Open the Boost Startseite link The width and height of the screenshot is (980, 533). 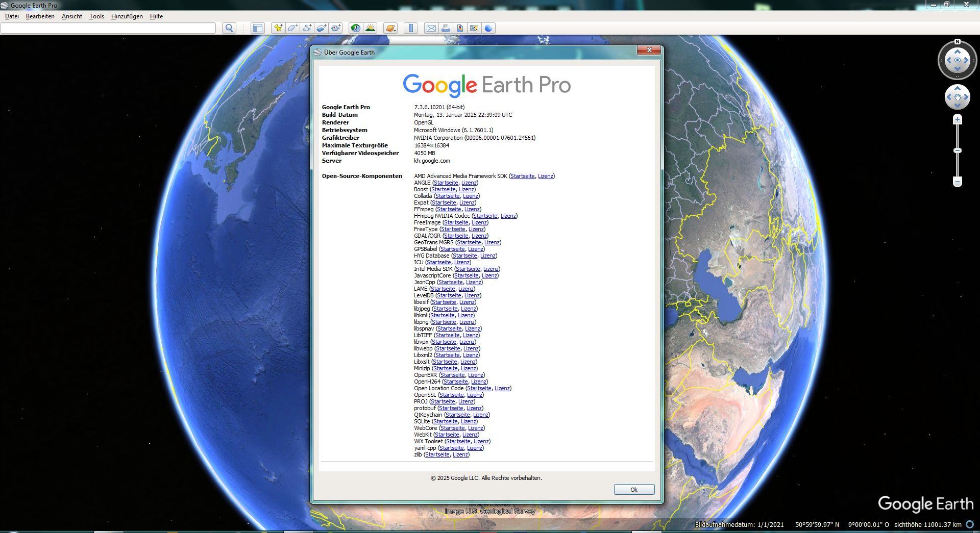point(443,189)
